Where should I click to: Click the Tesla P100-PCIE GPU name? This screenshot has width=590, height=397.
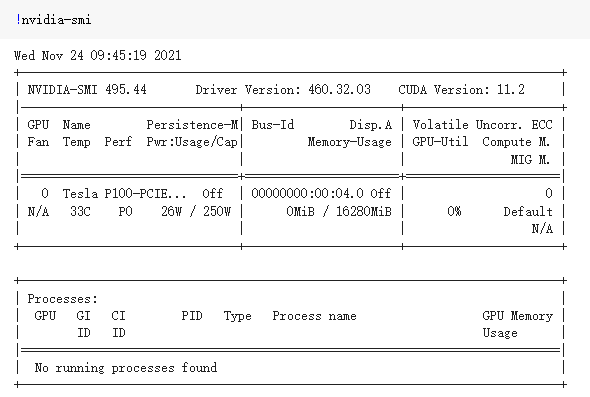[124, 193]
